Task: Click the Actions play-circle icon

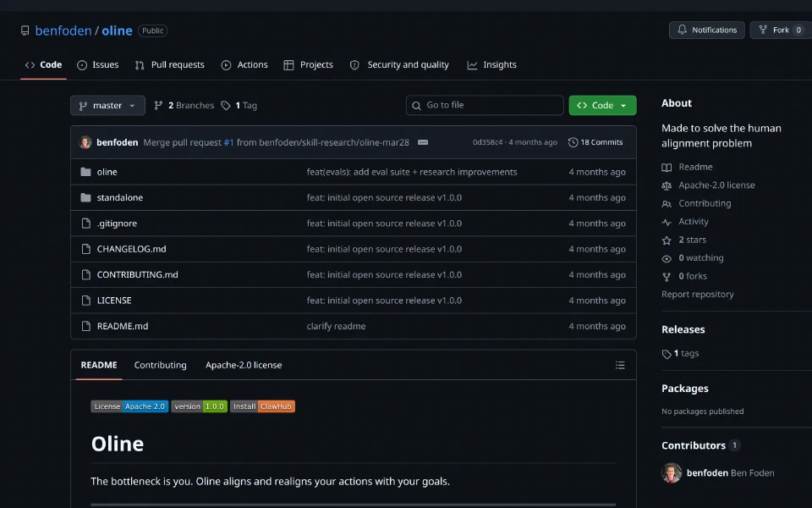Action: [x=226, y=65]
